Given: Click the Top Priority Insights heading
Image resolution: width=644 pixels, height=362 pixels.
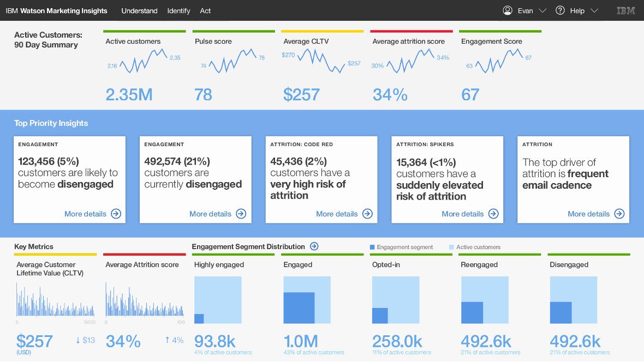Looking at the screenshot, I should coord(51,123).
